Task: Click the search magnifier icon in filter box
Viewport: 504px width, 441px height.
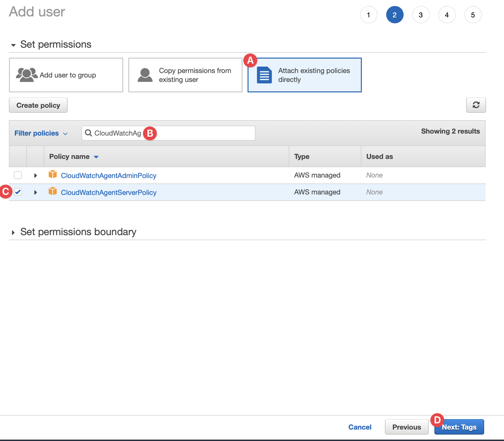Action: (x=88, y=133)
